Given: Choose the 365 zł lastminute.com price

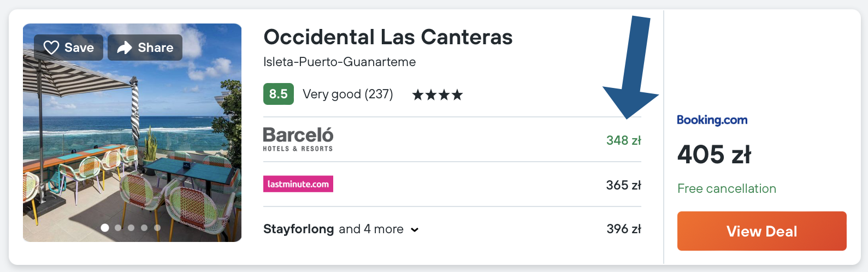Looking at the screenshot, I should [x=623, y=185].
